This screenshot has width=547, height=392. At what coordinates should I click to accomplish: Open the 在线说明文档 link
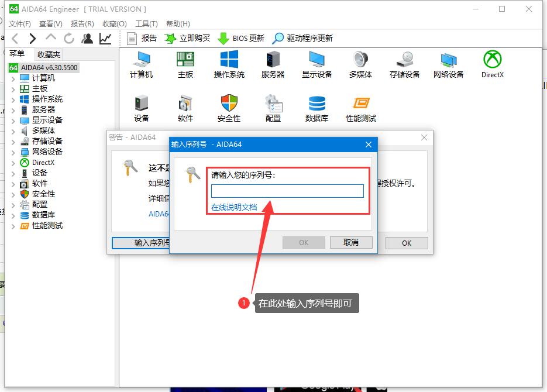tap(234, 207)
